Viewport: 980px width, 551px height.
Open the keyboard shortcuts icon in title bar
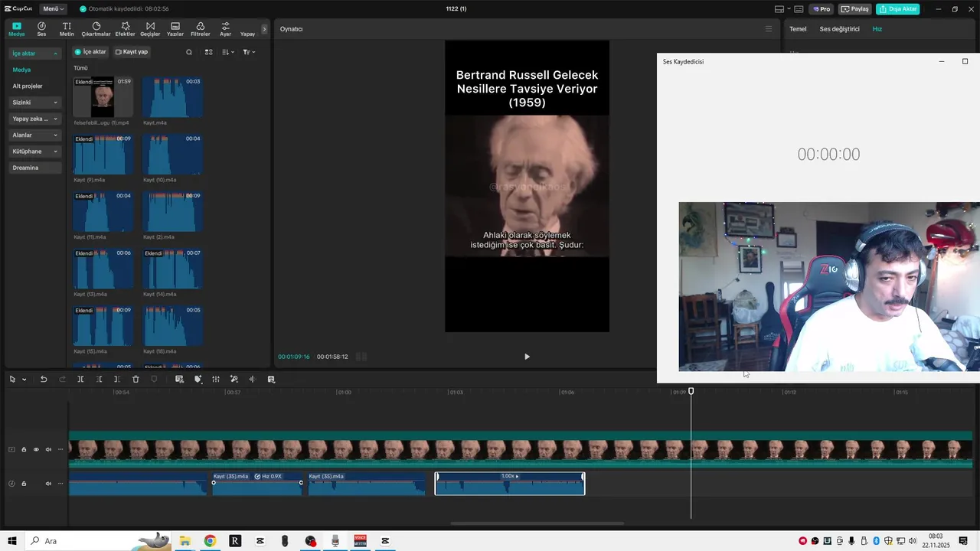(799, 9)
